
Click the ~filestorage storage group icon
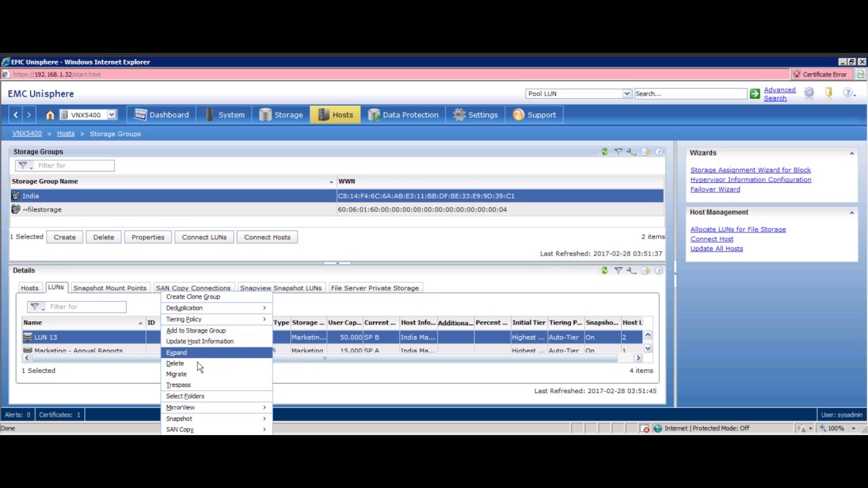pyautogui.click(x=16, y=209)
